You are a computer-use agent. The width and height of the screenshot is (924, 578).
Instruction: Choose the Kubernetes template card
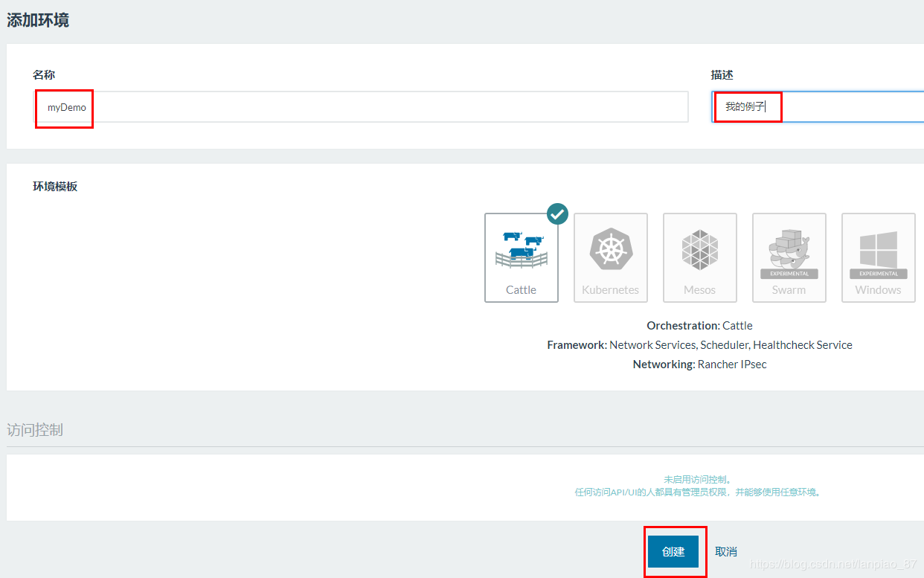coord(610,257)
